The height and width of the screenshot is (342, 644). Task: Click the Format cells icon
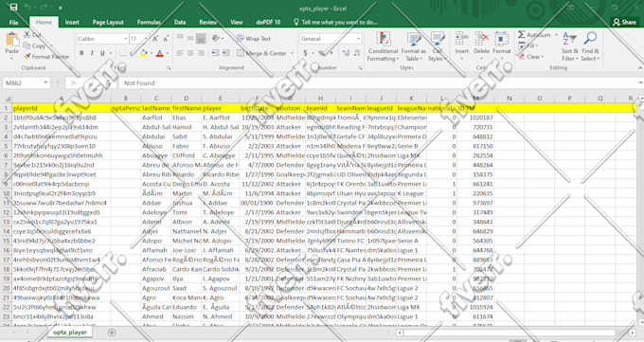502,40
